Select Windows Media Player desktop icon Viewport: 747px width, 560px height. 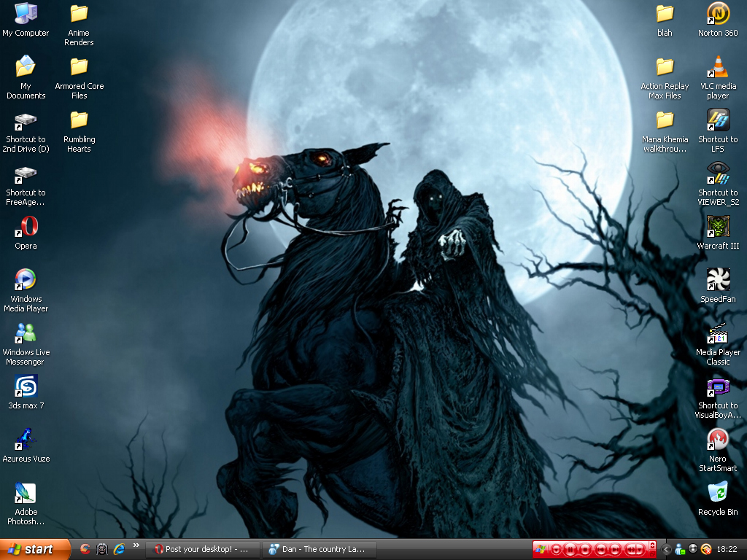coord(26,290)
